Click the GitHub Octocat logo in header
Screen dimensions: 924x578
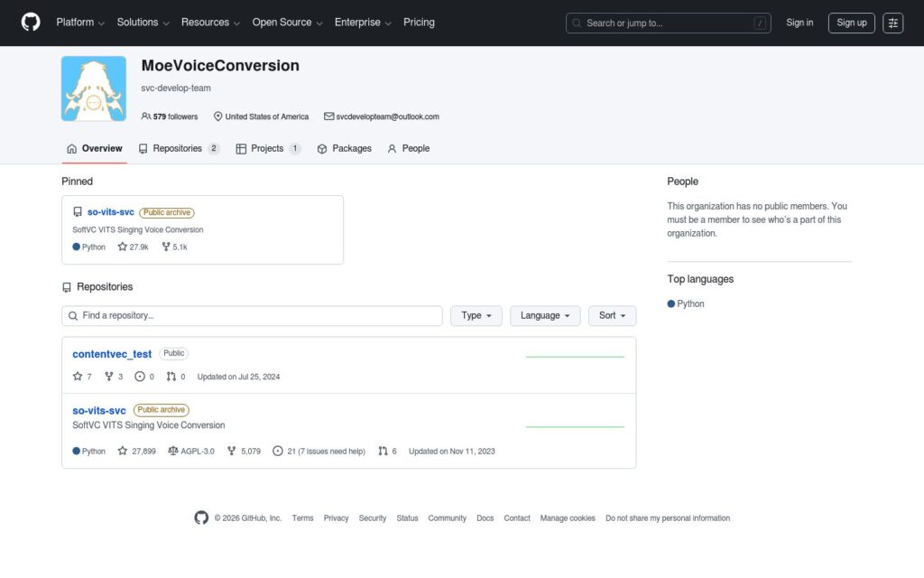pyautogui.click(x=31, y=23)
